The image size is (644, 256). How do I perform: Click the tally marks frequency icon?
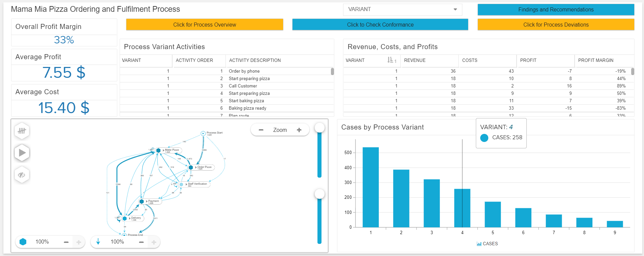click(22, 131)
